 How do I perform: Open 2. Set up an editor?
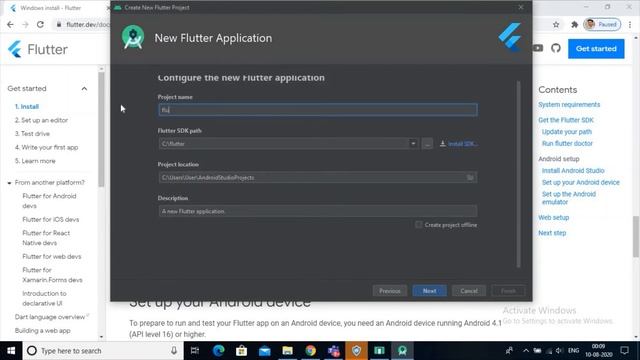(x=42, y=120)
